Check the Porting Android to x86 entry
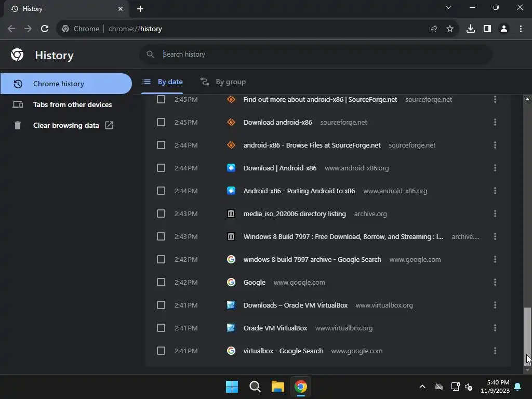 (161, 191)
